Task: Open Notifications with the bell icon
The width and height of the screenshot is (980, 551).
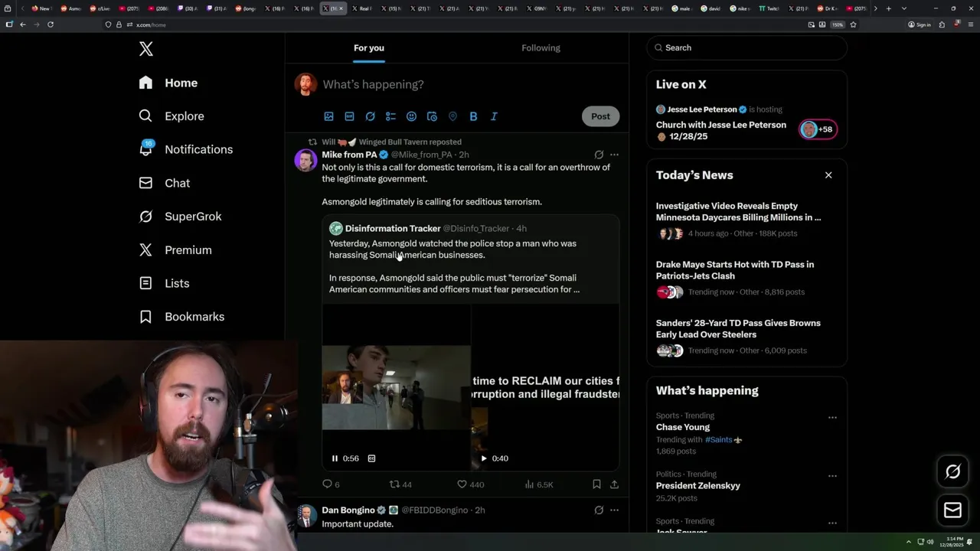Action: (185, 149)
